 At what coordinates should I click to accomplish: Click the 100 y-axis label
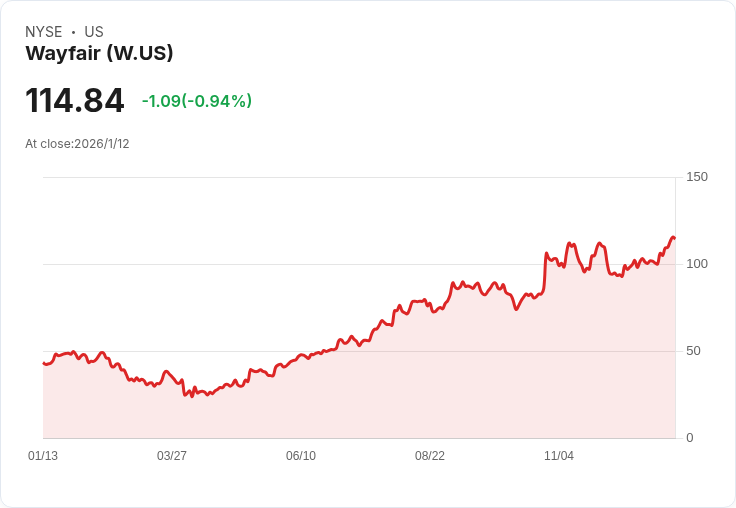coord(697,264)
